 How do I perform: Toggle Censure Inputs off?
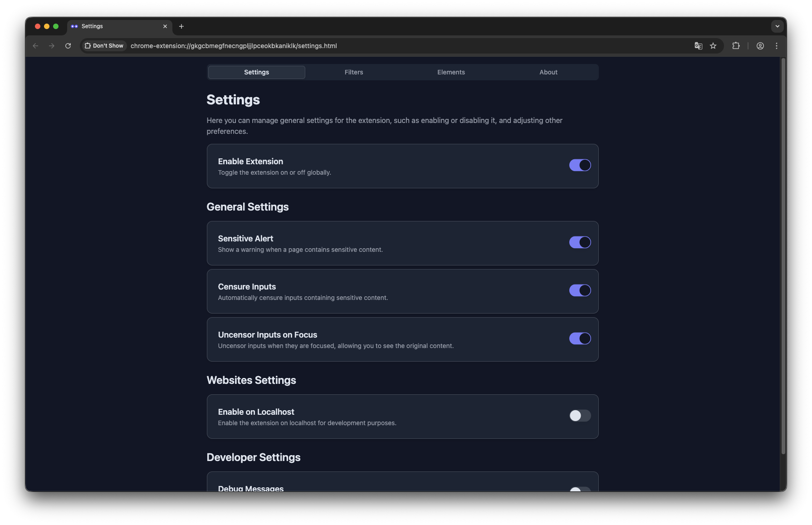click(x=580, y=290)
